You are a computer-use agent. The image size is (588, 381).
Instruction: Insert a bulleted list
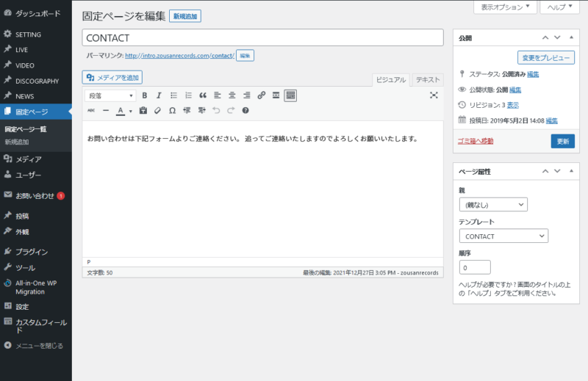click(173, 95)
